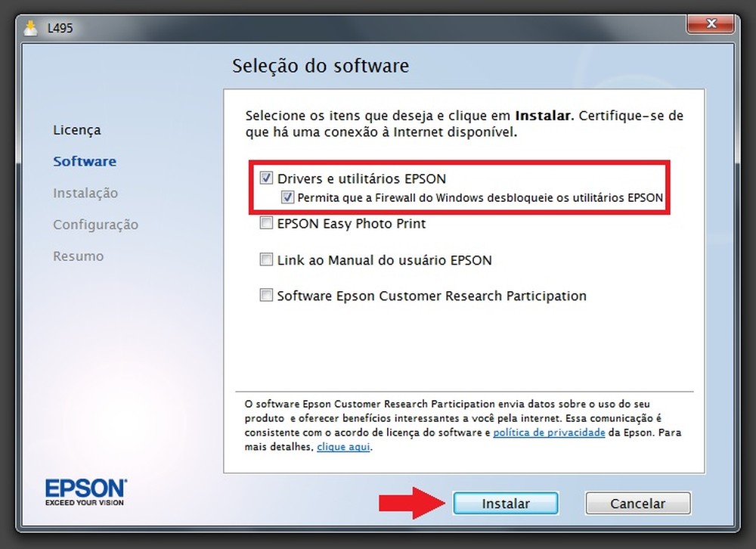Click the EPSON Easy Photo Print label
The image size is (756, 549).
(x=352, y=223)
